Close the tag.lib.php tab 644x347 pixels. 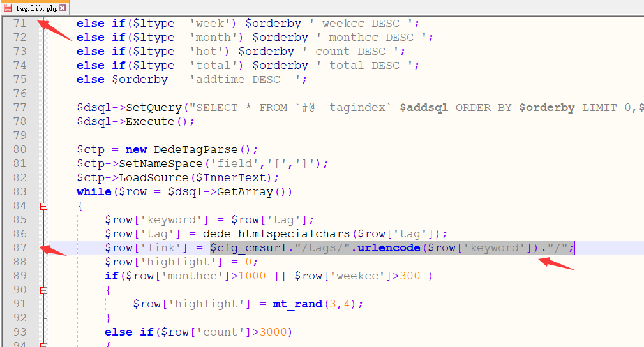63,8
